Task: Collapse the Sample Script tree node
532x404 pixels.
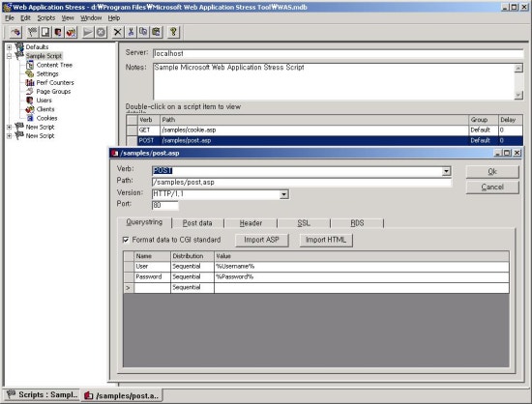Action: point(10,56)
